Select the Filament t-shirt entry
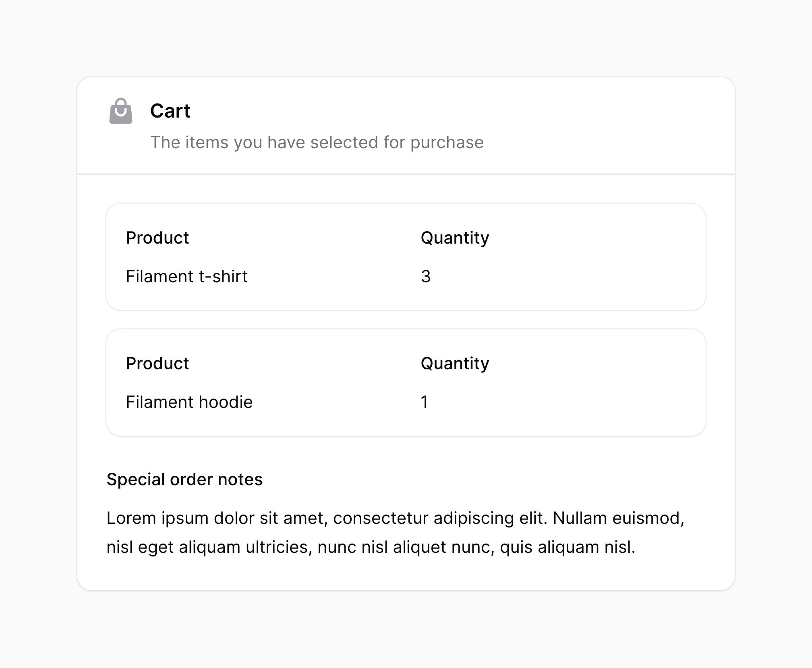 pyautogui.click(x=186, y=276)
